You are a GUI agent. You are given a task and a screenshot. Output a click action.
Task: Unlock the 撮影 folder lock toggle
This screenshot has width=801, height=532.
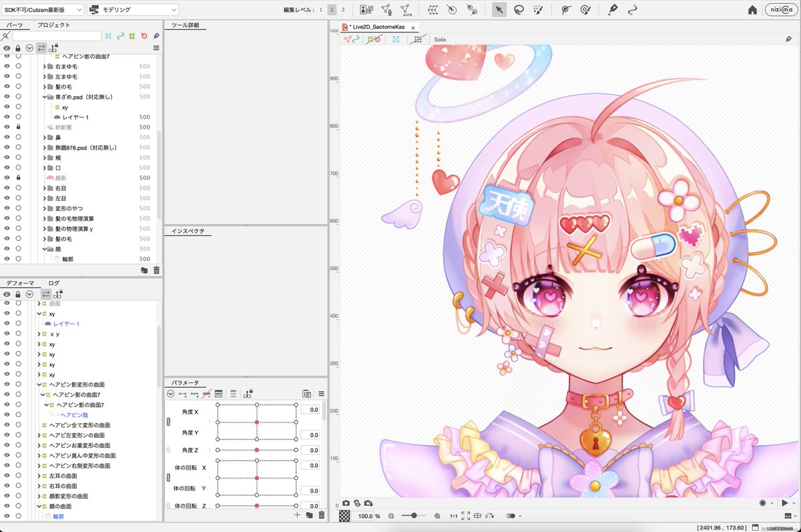pos(18,178)
